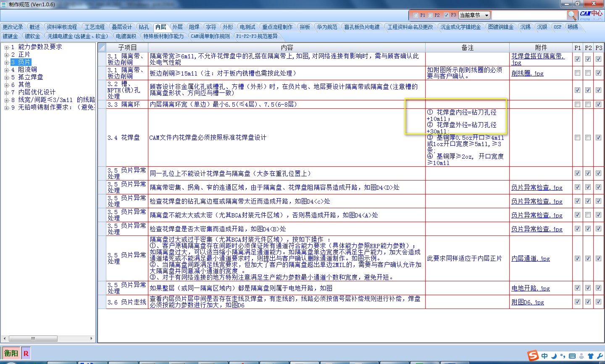Screen dimensions: 605x364
Task: Open the soft keyboard icon in IME bar
Action: [x=572, y=356]
